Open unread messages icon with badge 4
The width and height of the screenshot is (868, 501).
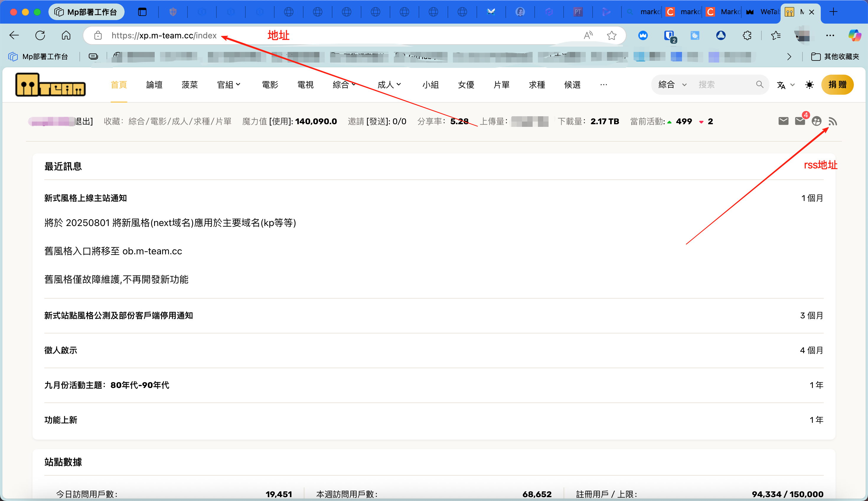800,121
